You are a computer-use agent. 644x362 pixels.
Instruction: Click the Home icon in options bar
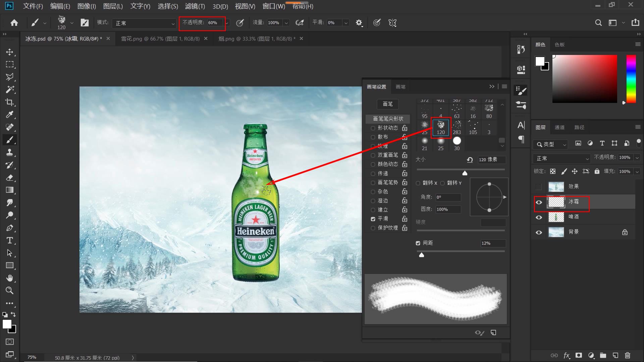coord(14,23)
